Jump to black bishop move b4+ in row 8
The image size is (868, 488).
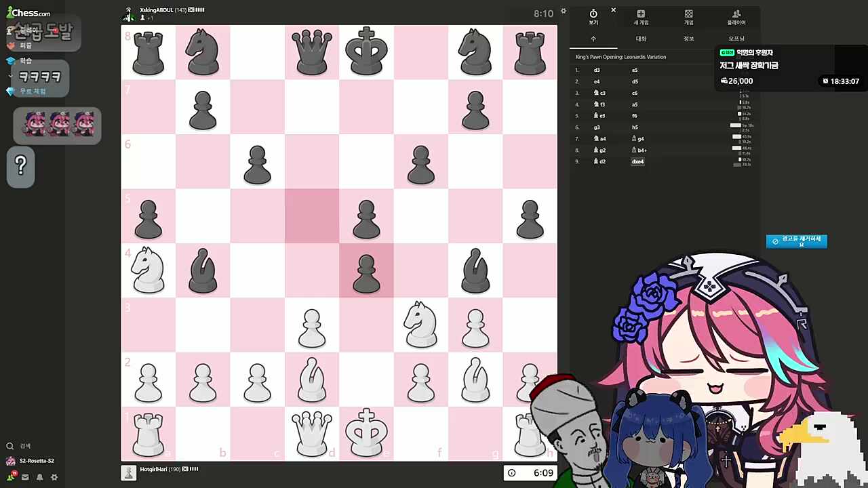tap(639, 150)
